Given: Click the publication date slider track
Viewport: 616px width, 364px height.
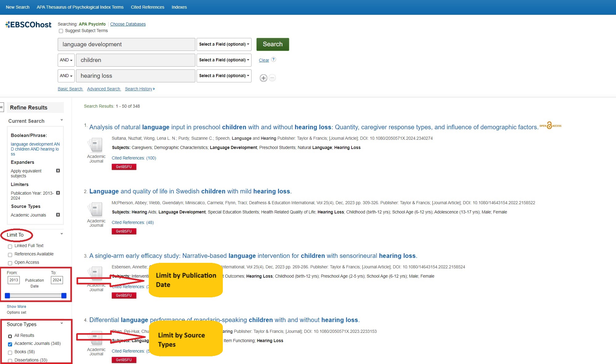Looking at the screenshot, I should coord(35,296).
